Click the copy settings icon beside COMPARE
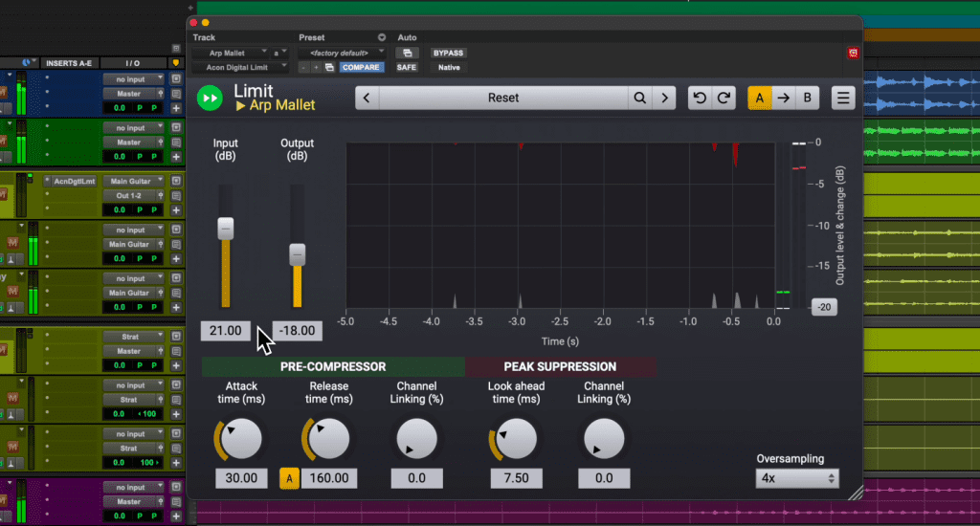 [x=329, y=68]
